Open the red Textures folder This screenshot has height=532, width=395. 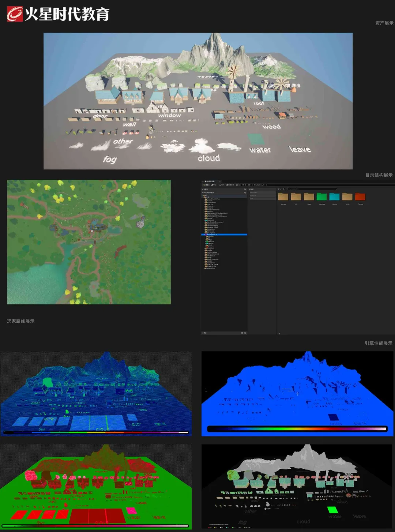[x=360, y=197]
